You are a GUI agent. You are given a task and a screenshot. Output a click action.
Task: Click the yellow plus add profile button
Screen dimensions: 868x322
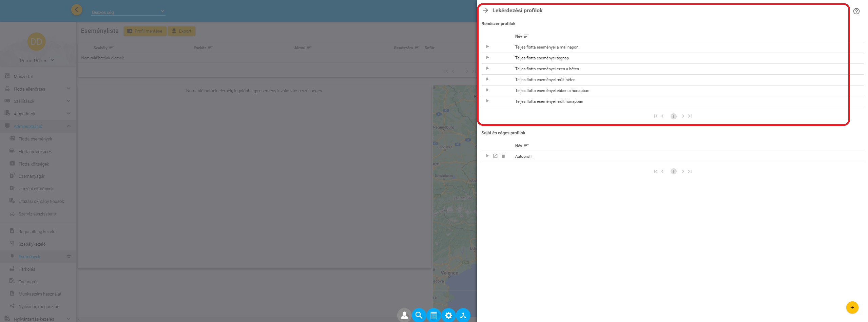(x=852, y=307)
